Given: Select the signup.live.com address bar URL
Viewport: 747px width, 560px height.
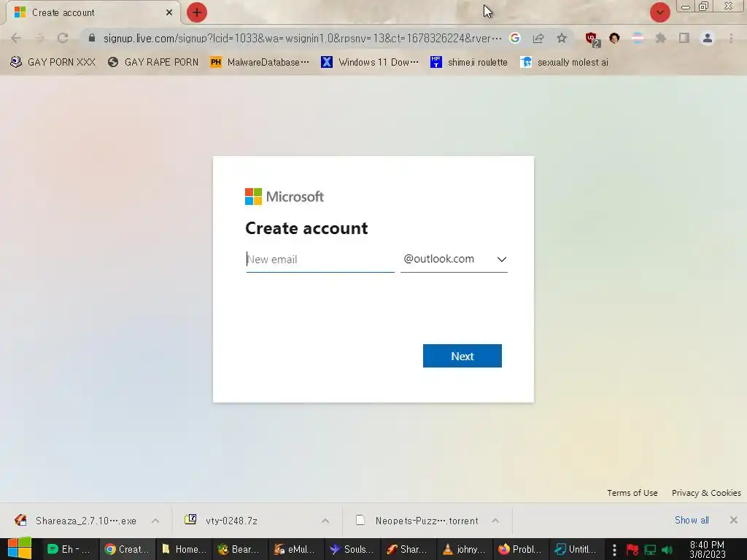Looking at the screenshot, I should 303,38.
